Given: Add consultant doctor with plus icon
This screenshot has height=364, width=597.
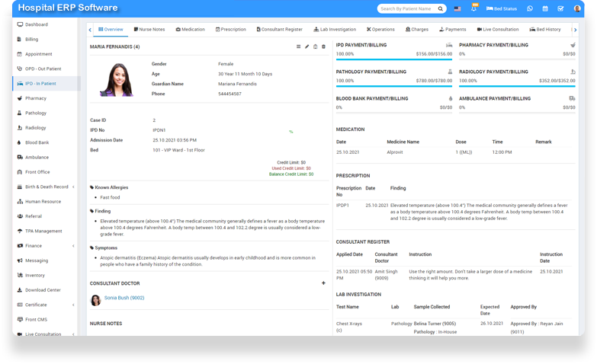Looking at the screenshot, I should 323,283.
